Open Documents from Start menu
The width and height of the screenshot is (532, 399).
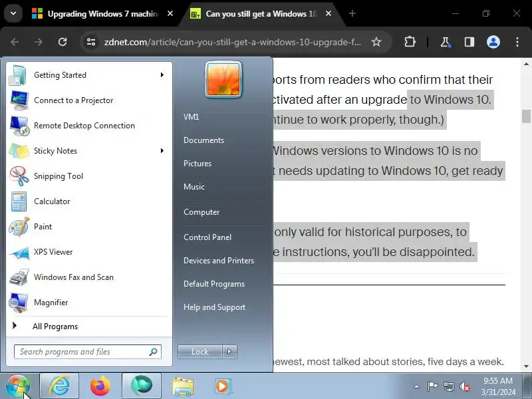pyautogui.click(x=203, y=140)
